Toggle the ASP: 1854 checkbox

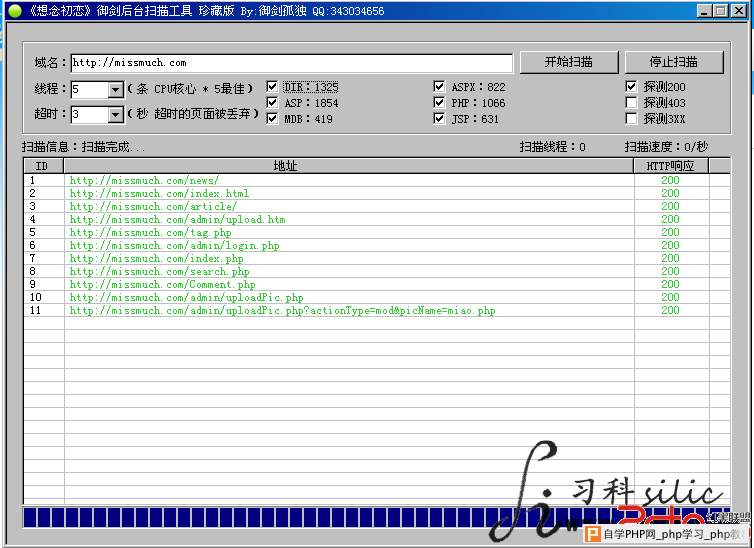coord(272,102)
